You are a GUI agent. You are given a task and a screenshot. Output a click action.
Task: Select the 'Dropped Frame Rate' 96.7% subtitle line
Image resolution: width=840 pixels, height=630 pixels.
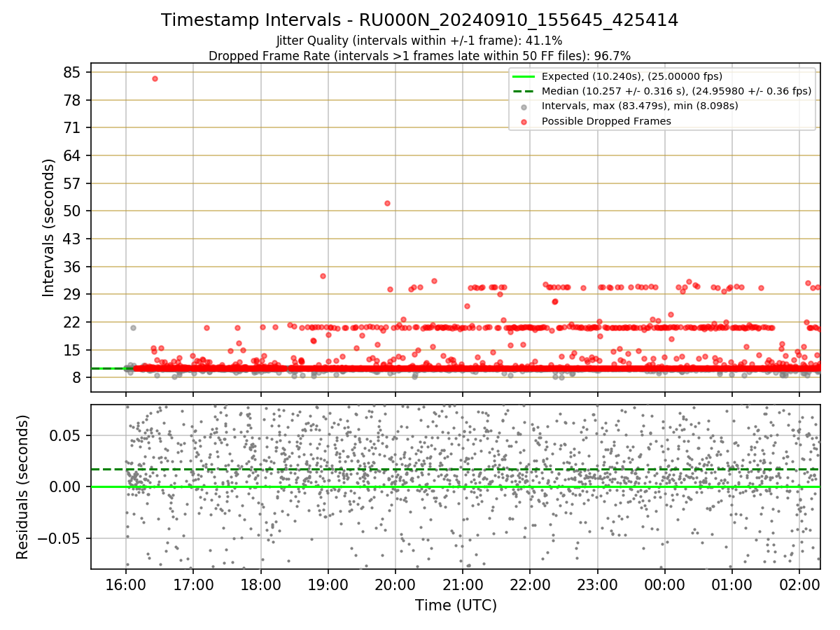point(419,55)
